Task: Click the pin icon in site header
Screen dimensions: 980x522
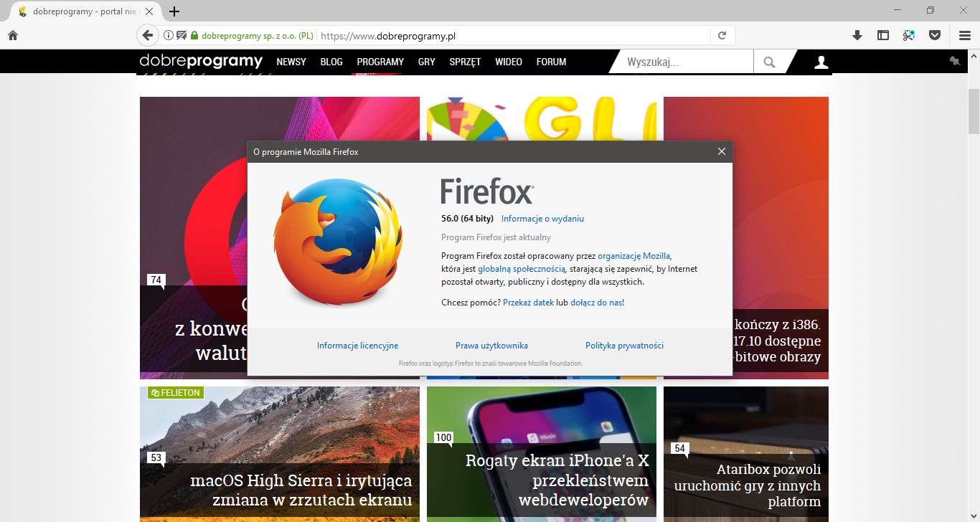Action: (954, 62)
